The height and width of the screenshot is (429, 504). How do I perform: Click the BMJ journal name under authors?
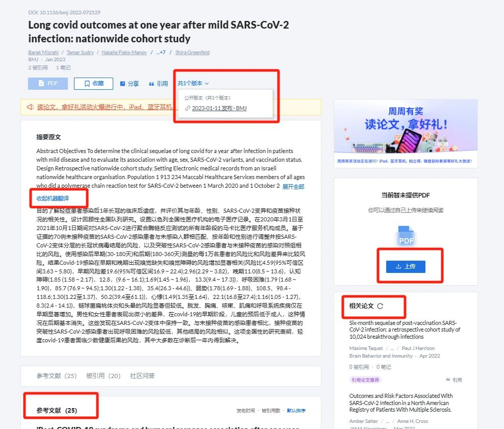[x=33, y=60]
